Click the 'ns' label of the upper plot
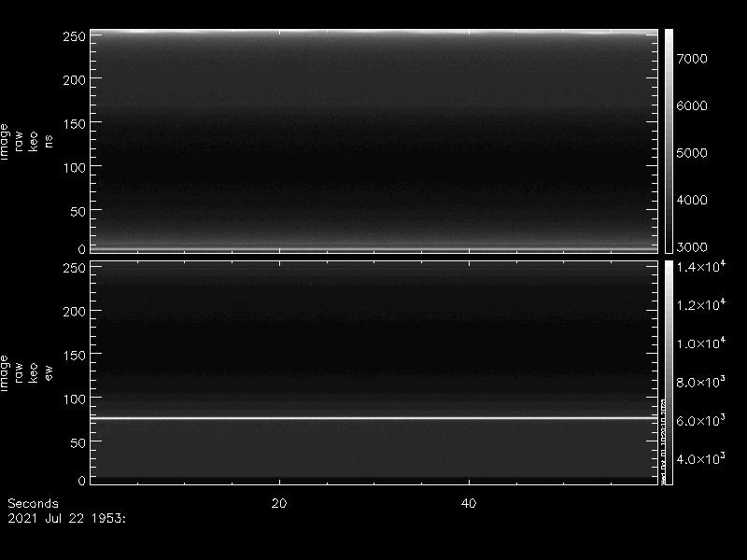The width and height of the screenshot is (747, 560). [49, 140]
